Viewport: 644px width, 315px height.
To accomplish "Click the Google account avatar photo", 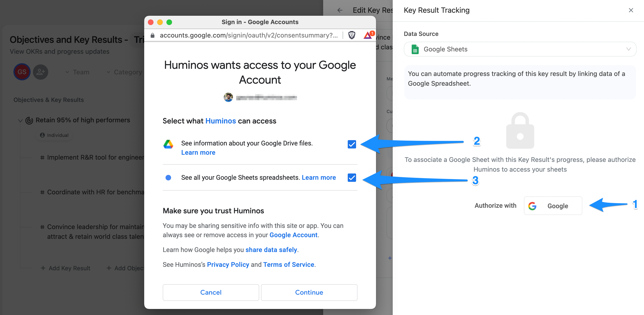I will click(x=228, y=97).
